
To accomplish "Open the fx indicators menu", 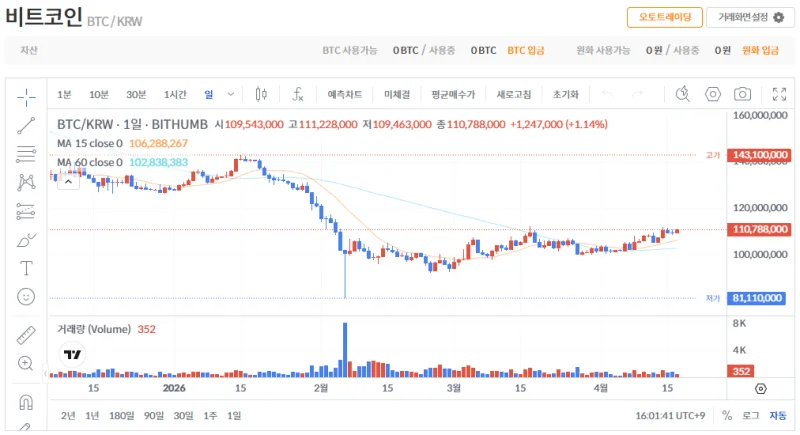I will pyautogui.click(x=297, y=94).
